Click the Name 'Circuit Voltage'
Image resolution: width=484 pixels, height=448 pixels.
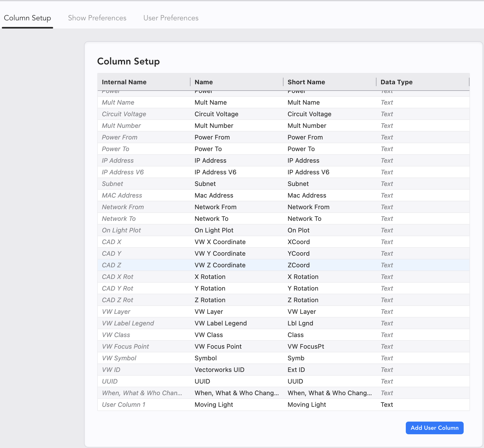[x=216, y=114]
